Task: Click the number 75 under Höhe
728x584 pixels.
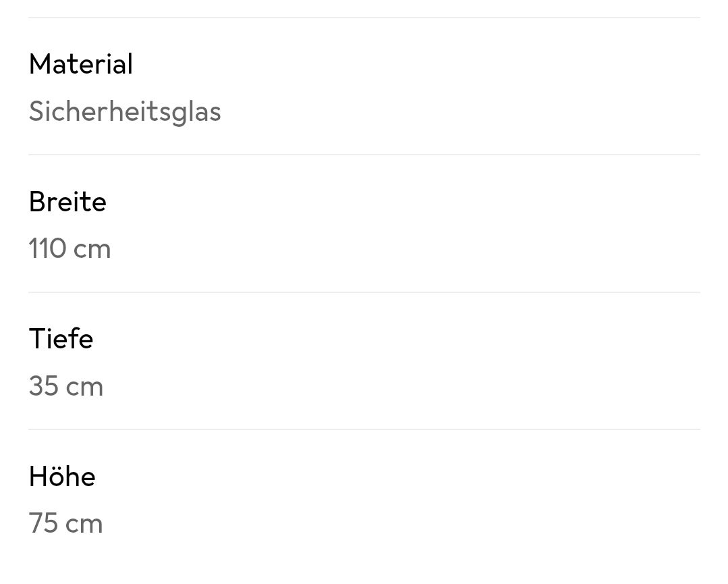Action: (x=43, y=524)
